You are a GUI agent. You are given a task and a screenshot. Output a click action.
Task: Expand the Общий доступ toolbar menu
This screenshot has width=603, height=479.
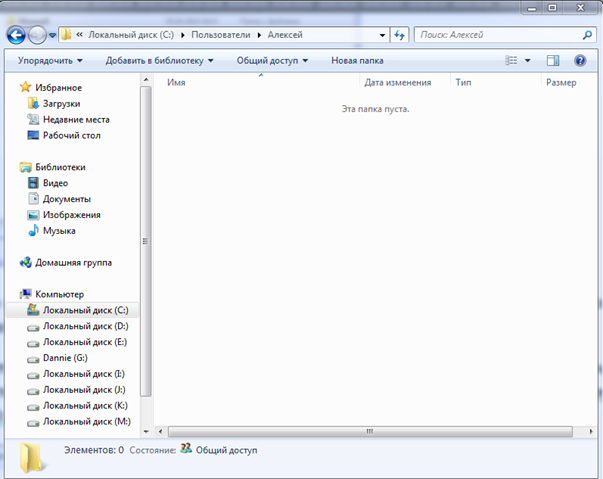coord(272,60)
